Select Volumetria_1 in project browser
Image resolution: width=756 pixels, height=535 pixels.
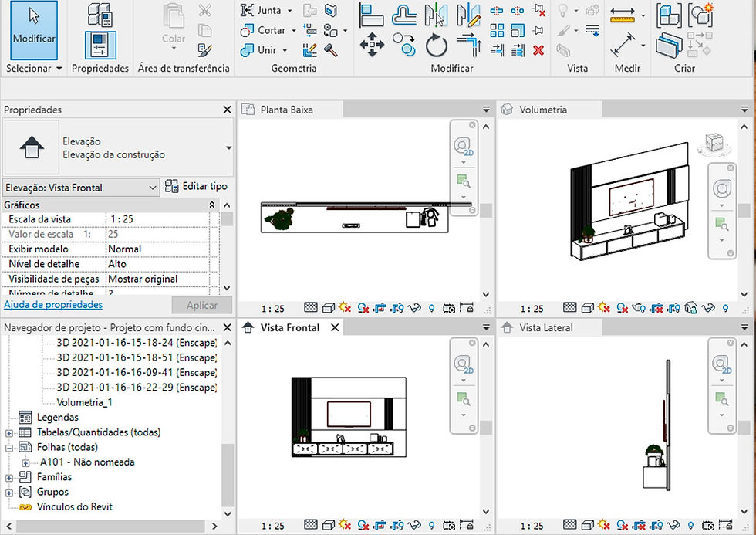(84, 402)
